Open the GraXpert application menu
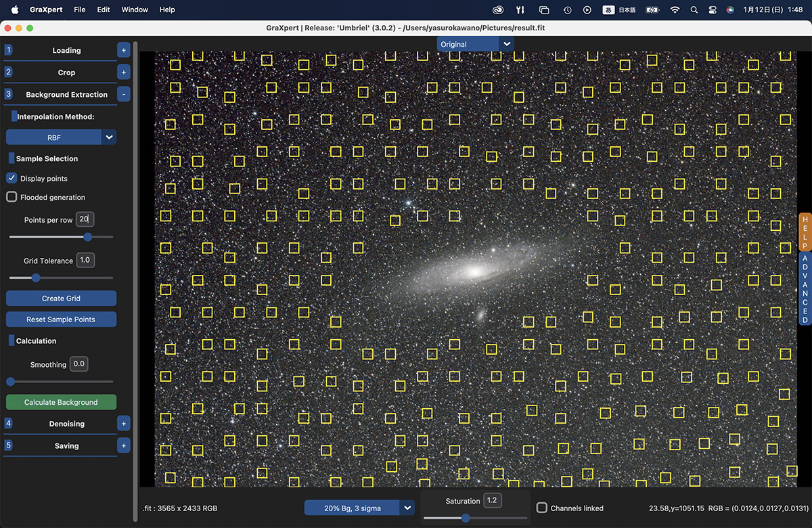812x528 pixels. (x=46, y=9)
